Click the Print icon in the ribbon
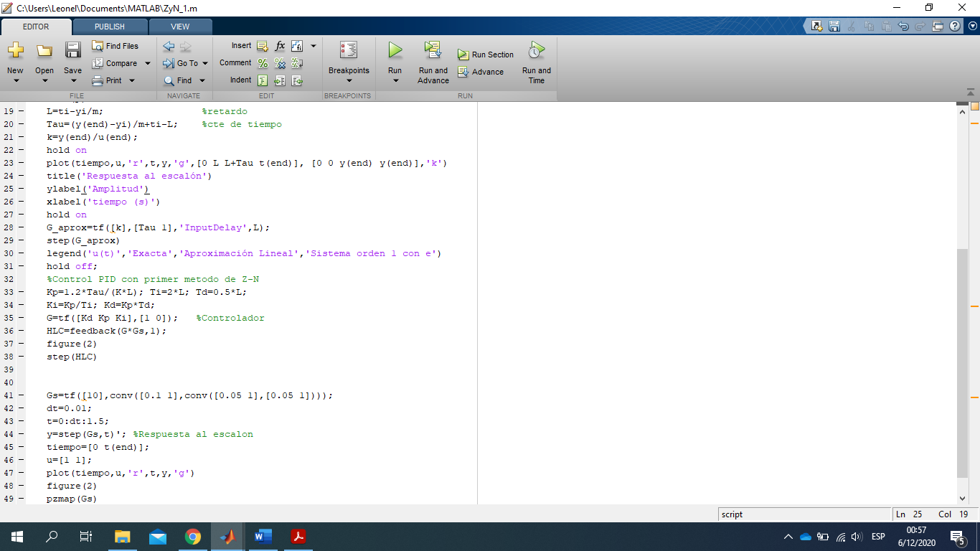Screen dimensions: 980x551 (98, 80)
